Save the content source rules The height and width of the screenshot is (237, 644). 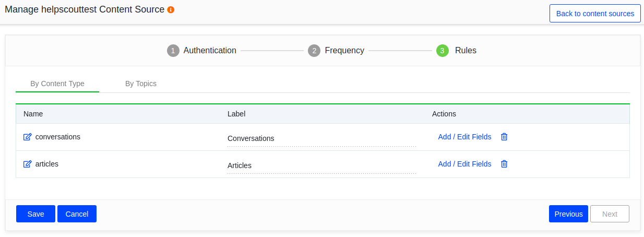point(35,214)
